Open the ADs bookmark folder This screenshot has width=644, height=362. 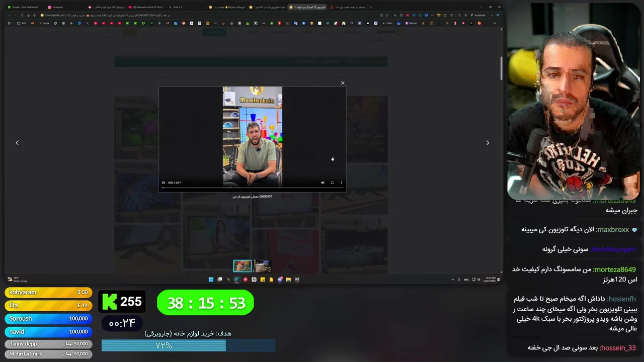click(x=21, y=23)
